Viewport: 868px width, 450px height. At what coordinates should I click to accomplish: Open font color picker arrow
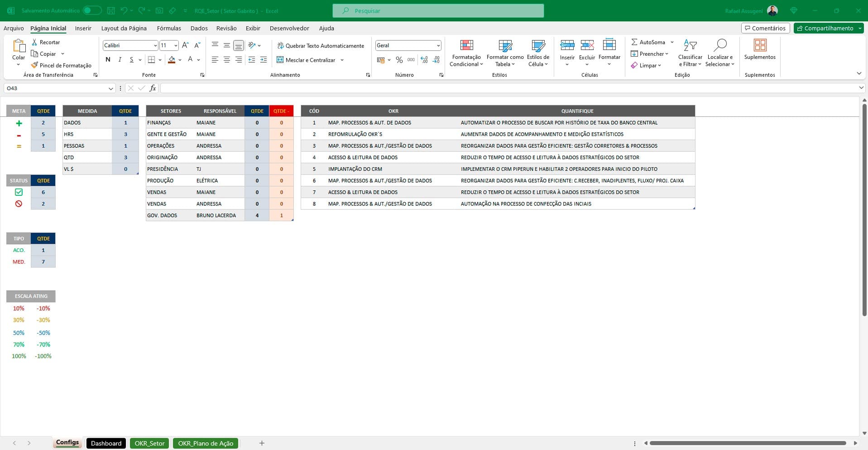198,59
